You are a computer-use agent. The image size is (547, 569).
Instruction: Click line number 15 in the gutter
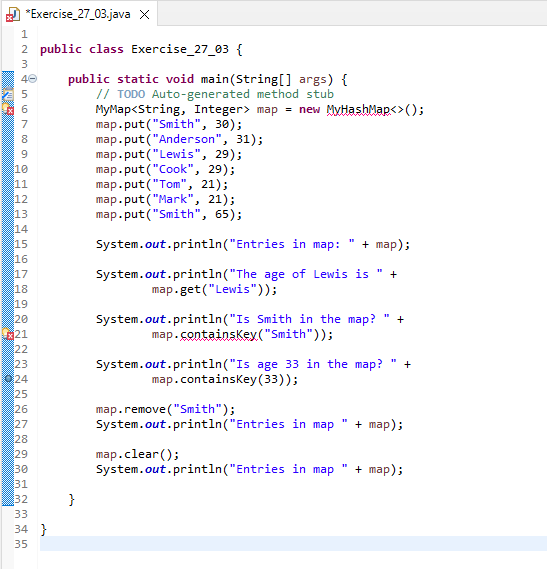21,244
